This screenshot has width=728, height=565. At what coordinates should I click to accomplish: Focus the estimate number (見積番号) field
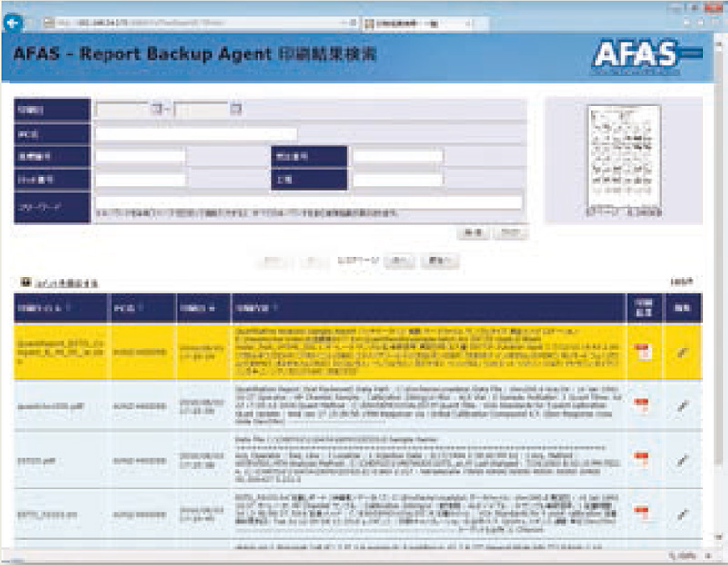point(140,156)
